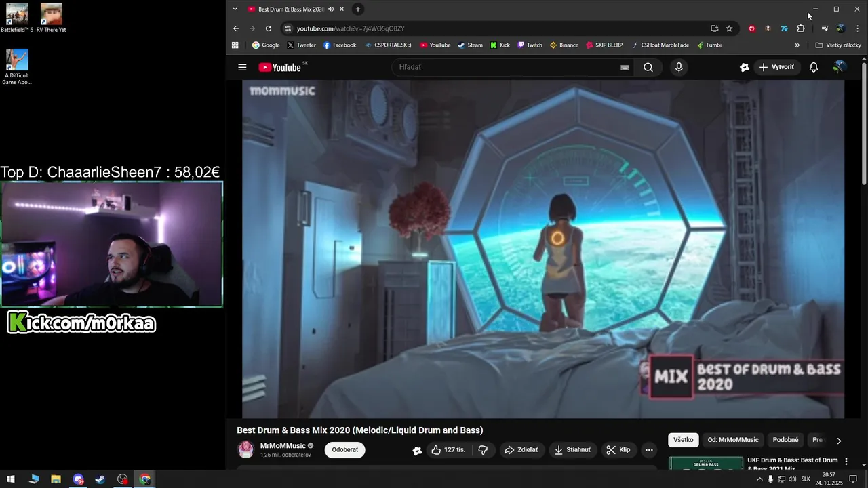This screenshot has width=868, height=488.
Task: Open OBS Studio from the taskbar
Action: (x=122, y=479)
